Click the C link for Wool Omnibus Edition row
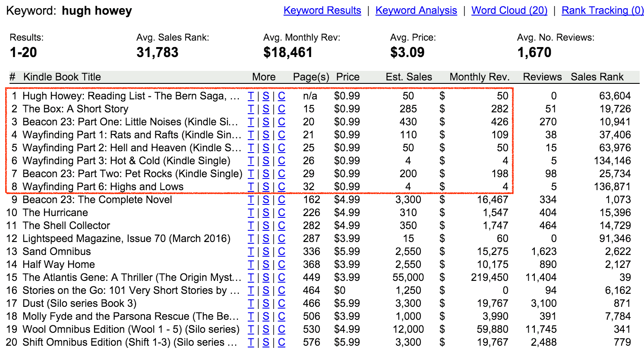 coord(281,329)
